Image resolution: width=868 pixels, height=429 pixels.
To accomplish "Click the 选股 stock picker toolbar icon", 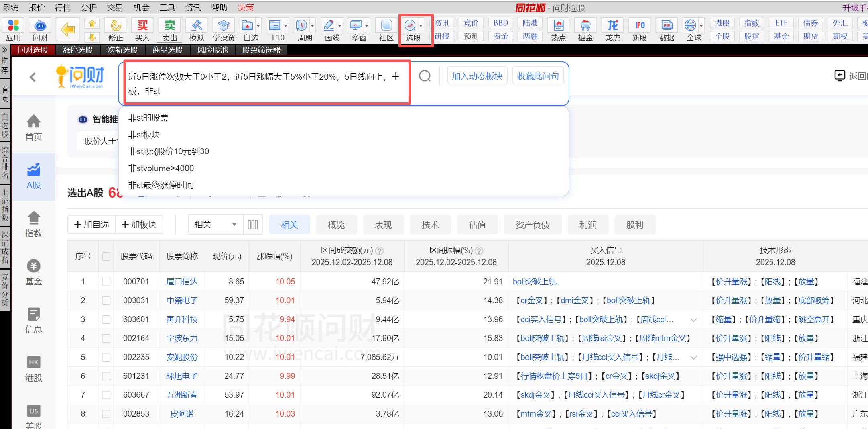I will pos(410,30).
